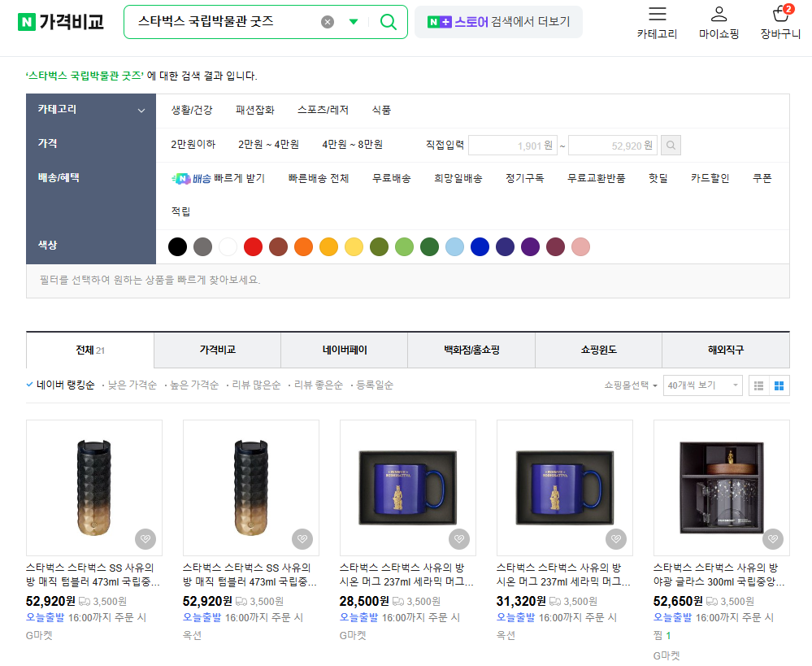This screenshot has height=666, width=812.
Task: Switch to 해외직구 tab
Action: (726, 350)
